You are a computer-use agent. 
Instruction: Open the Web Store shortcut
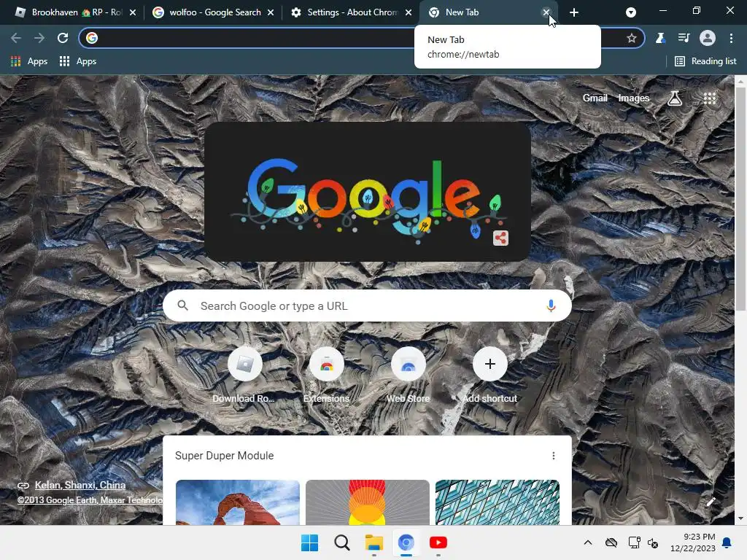coord(409,376)
